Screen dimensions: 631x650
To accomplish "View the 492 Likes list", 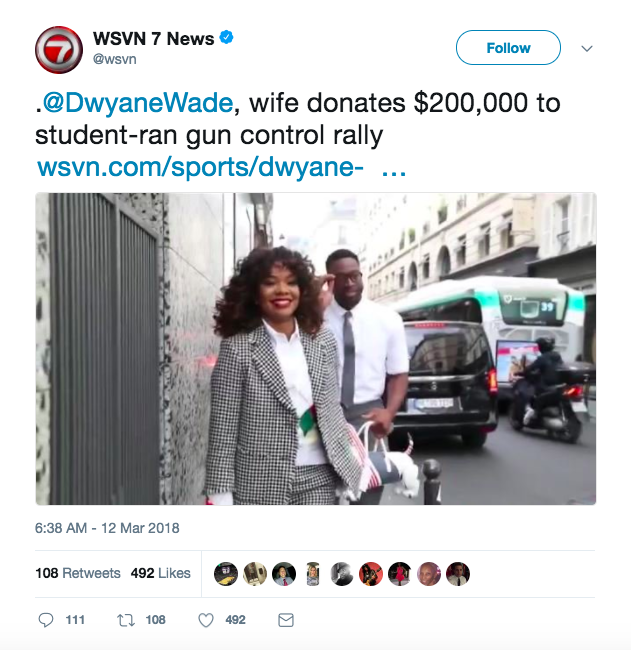I will [x=160, y=573].
